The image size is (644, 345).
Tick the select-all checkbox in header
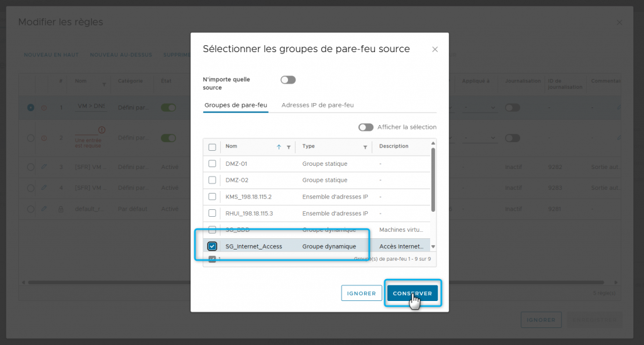[x=213, y=147]
